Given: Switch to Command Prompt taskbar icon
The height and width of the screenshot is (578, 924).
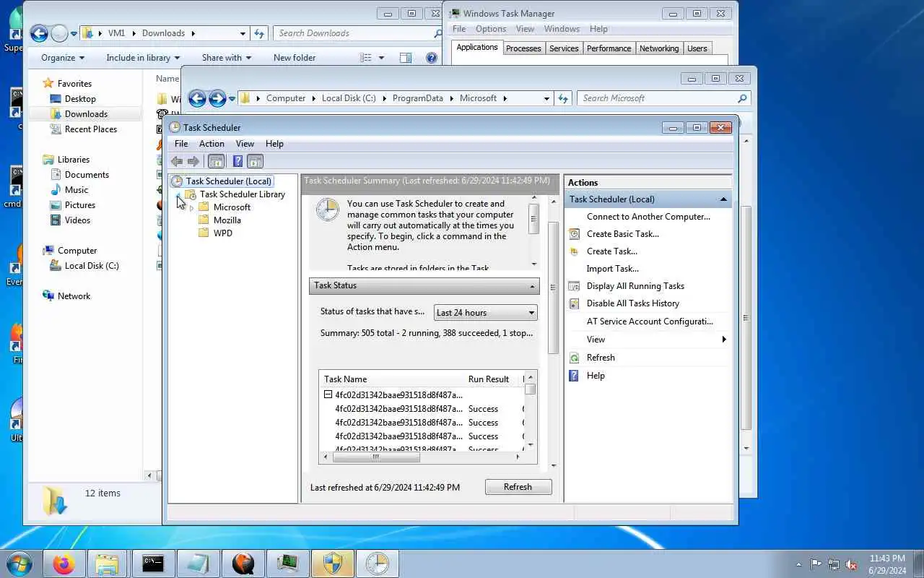Looking at the screenshot, I should [152, 564].
